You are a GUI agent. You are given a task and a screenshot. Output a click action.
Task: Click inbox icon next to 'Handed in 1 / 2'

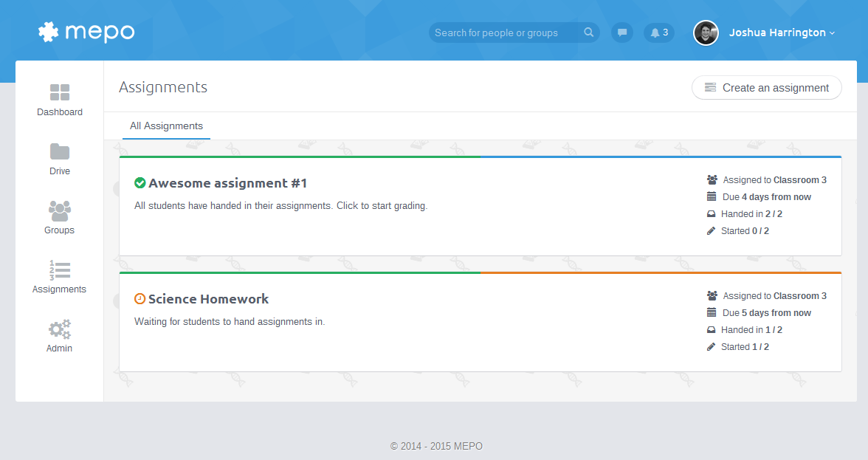click(x=712, y=330)
